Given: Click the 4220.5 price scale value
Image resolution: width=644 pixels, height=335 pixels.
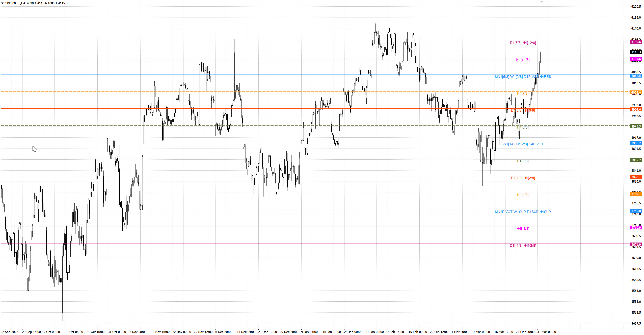Looking at the screenshot, I should [x=636, y=7].
